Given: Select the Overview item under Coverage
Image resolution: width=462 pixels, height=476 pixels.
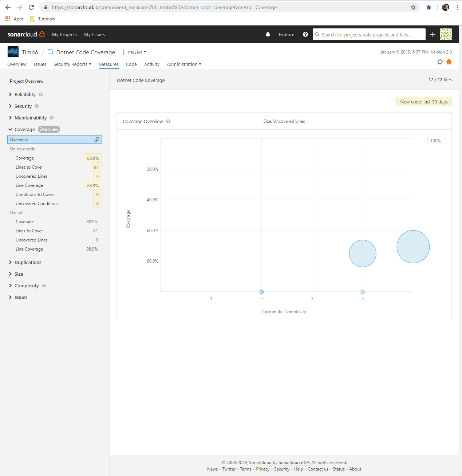Looking at the screenshot, I should [55, 139].
